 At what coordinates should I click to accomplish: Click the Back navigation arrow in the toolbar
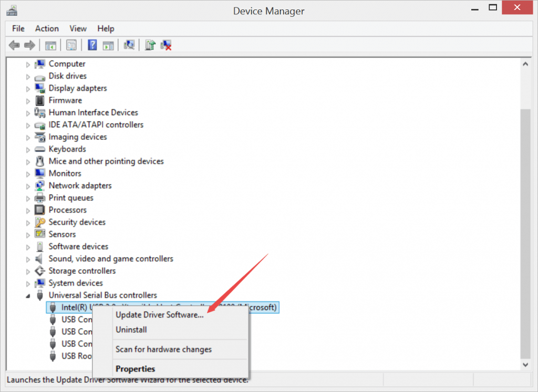14,45
